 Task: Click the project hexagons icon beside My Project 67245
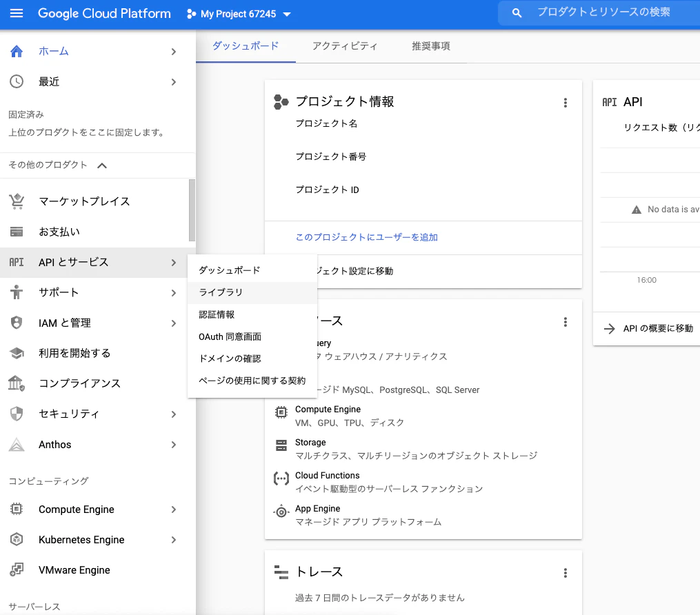[x=191, y=14]
